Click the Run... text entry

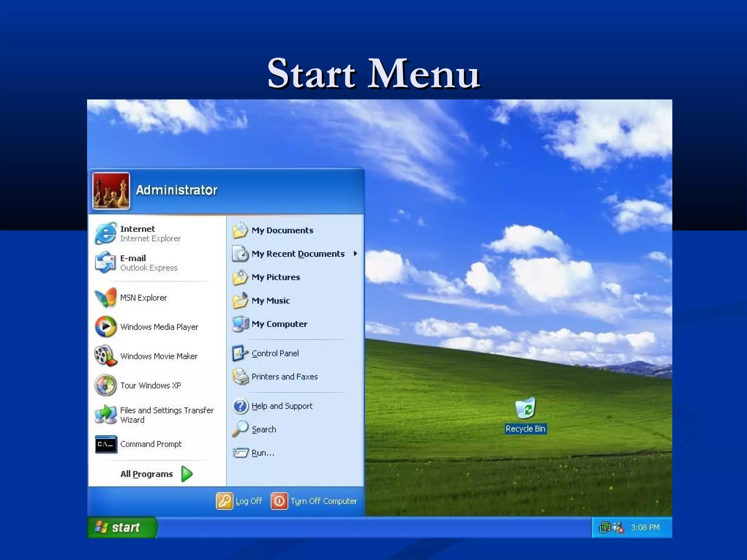pyautogui.click(x=263, y=453)
